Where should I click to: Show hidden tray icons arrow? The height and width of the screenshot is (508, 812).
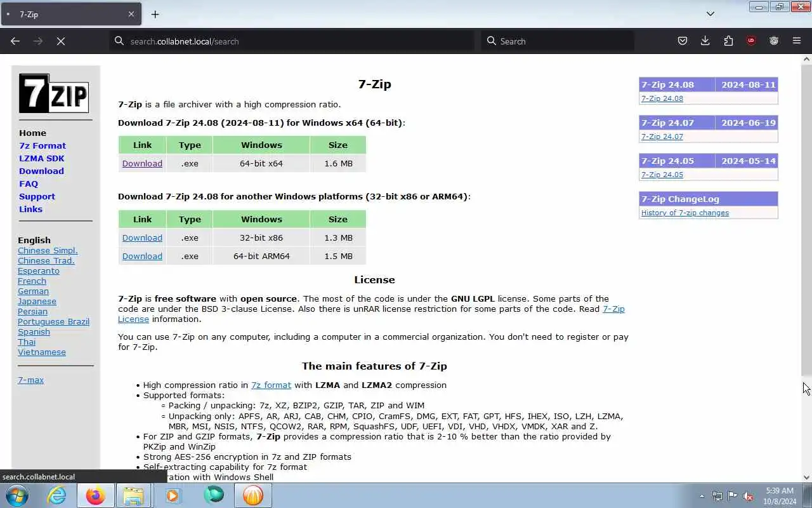702,496
